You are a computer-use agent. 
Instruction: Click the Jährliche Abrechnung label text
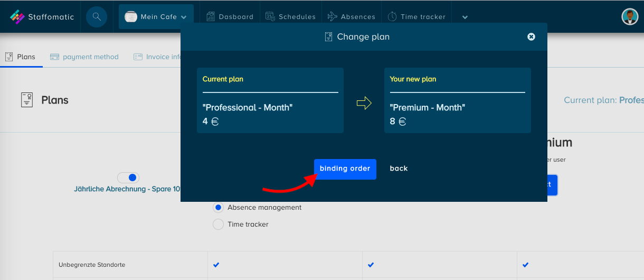(127, 189)
